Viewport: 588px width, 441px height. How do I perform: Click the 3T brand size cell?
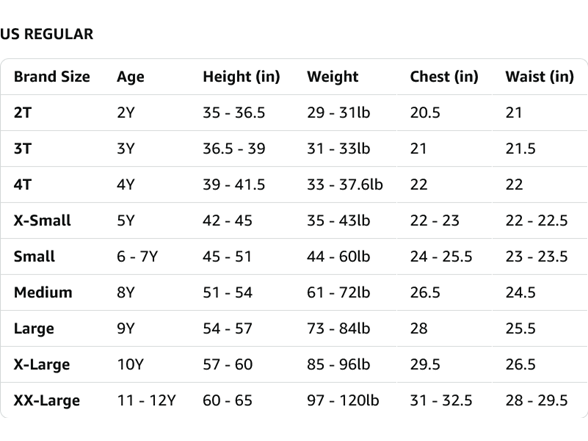click(23, 148)
